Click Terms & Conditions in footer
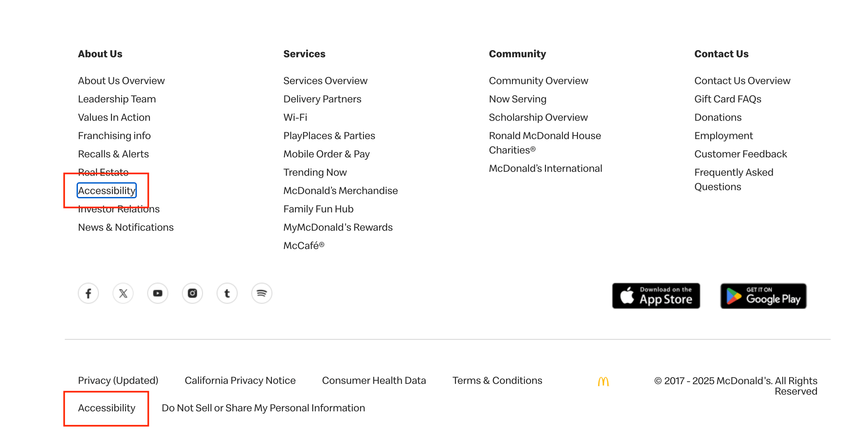The width and height of the screenshot is (868, 447). (497, 380)
